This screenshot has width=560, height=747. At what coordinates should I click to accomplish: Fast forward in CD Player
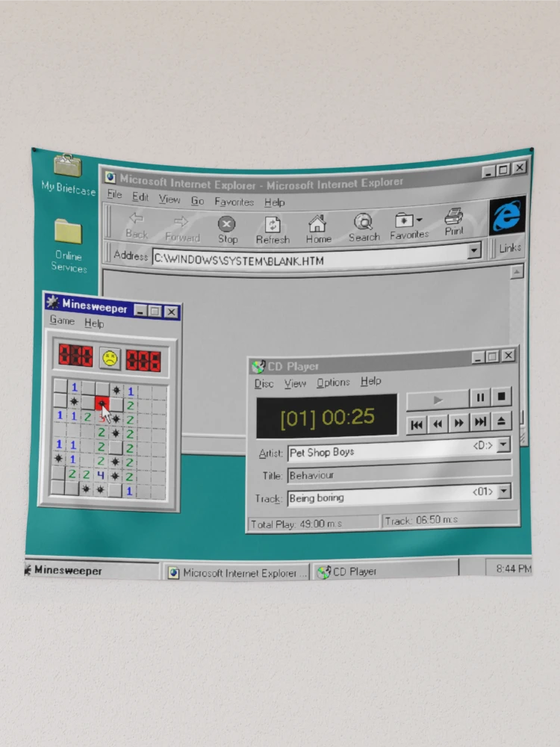(x=459, y=423)
